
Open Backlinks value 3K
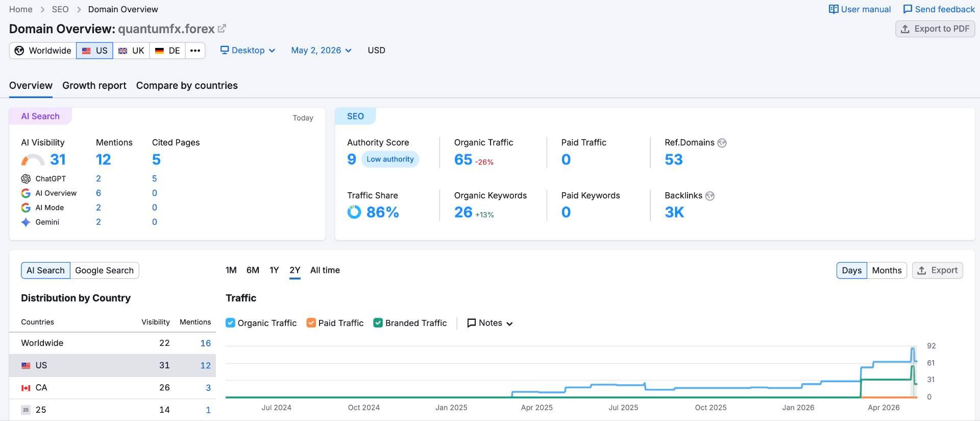click(674, 213)
